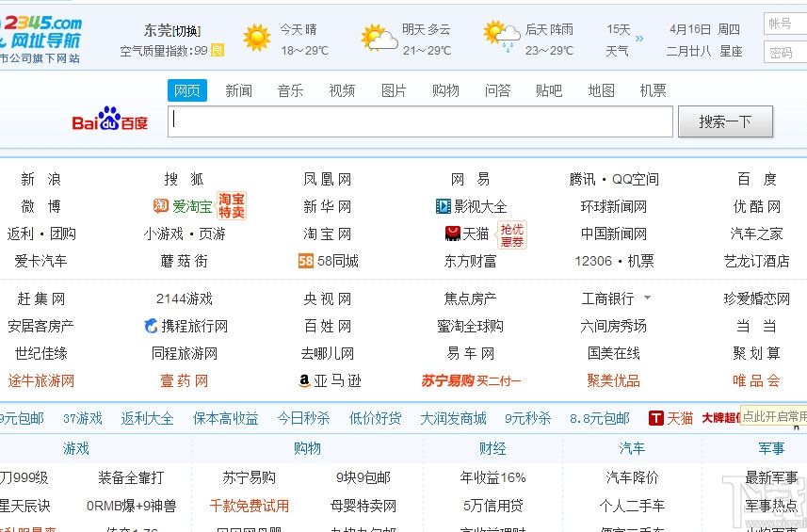This screenshot has width=807, height=532.
Task: Click the 携程旅行网 dolphin icon
Action: coord(151,326)
